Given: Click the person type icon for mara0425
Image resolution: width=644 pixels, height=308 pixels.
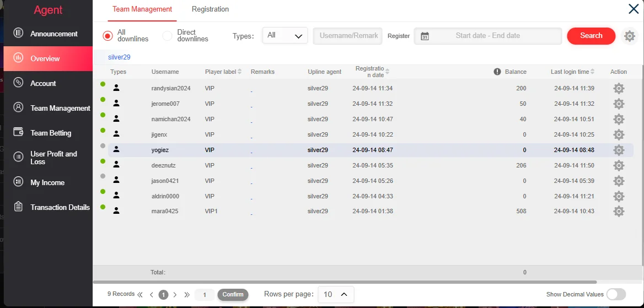Looking at the screenshot, I should (116, 210).
